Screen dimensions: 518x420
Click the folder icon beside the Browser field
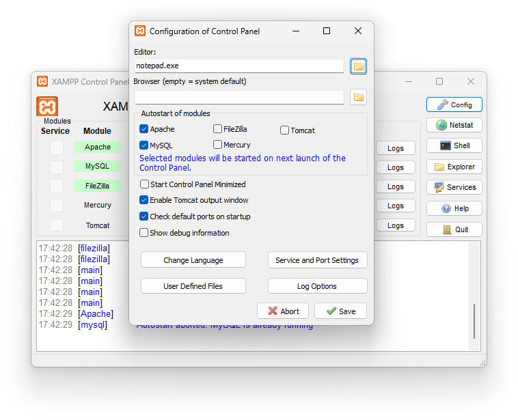pos(358,97)
